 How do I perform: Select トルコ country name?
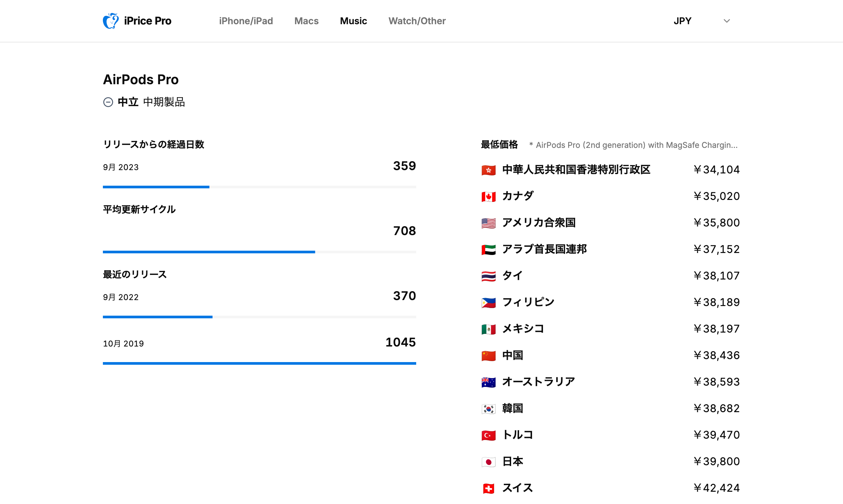tap(518, 434)
